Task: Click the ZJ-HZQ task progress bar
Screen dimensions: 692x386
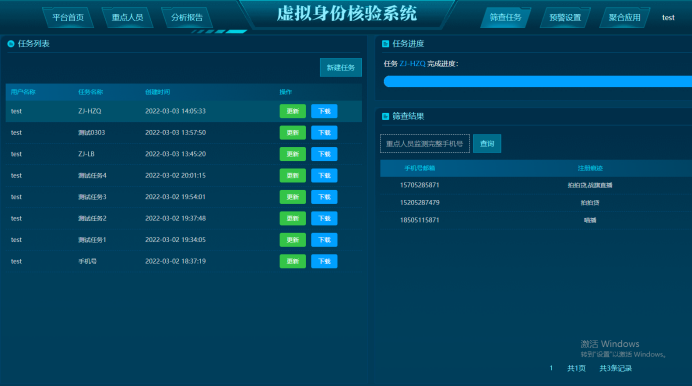Action: point(538,81)
